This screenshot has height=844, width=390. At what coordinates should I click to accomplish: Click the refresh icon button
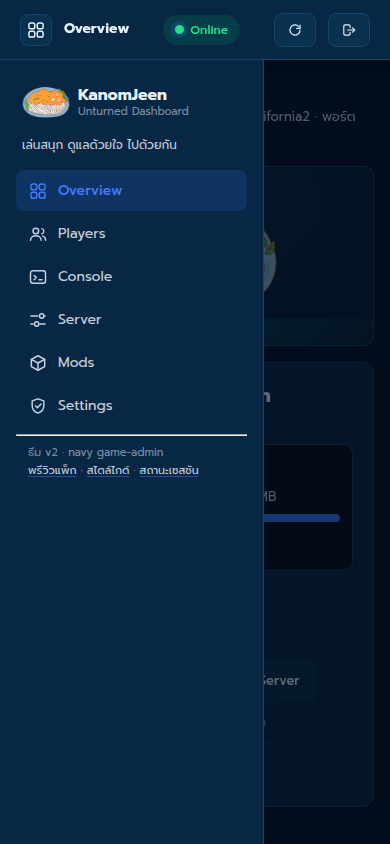tap(295, 30)
